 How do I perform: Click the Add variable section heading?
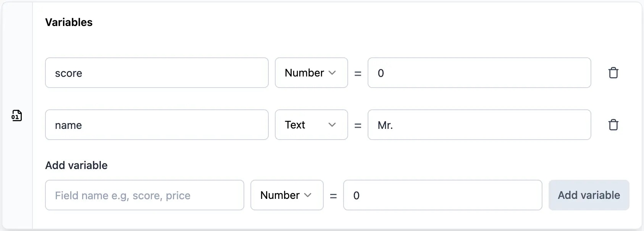tap(76, 165)
